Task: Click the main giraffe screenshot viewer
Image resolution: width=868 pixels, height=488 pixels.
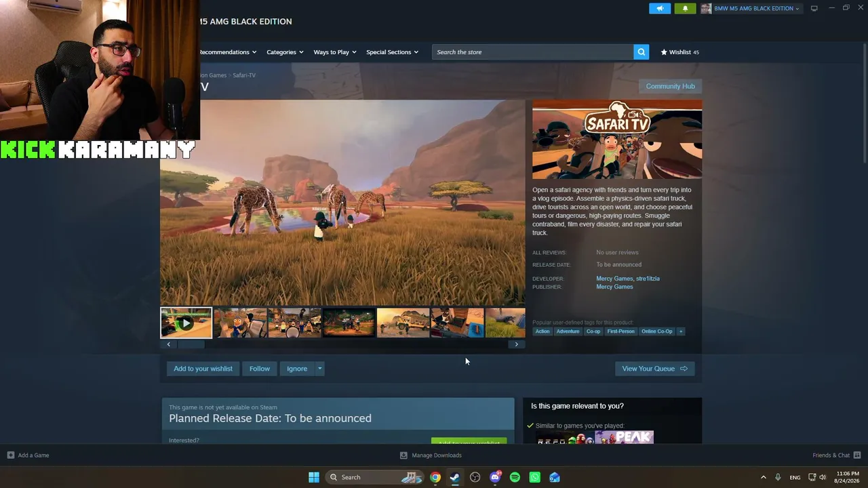Action: pyautogui.click(x=342, y=203)
